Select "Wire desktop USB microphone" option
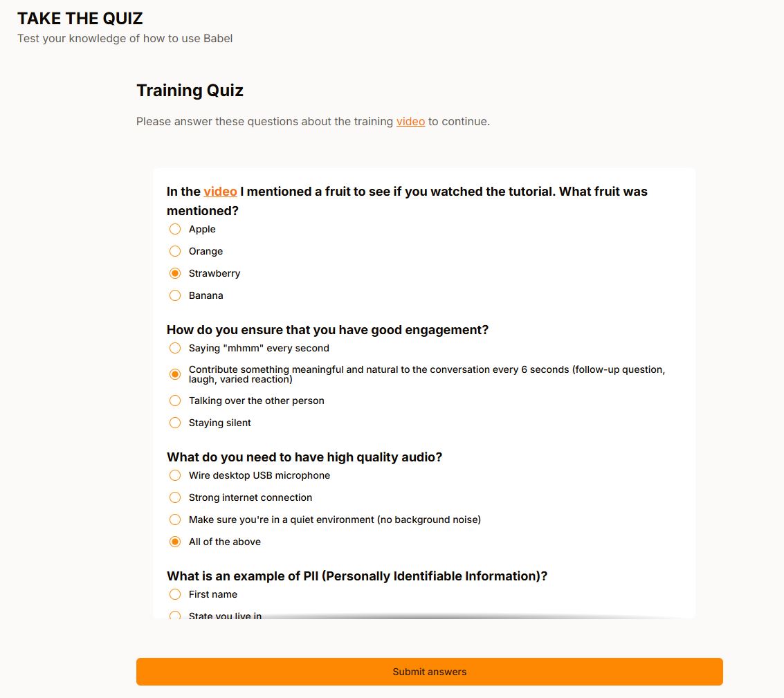 point(175,475)
